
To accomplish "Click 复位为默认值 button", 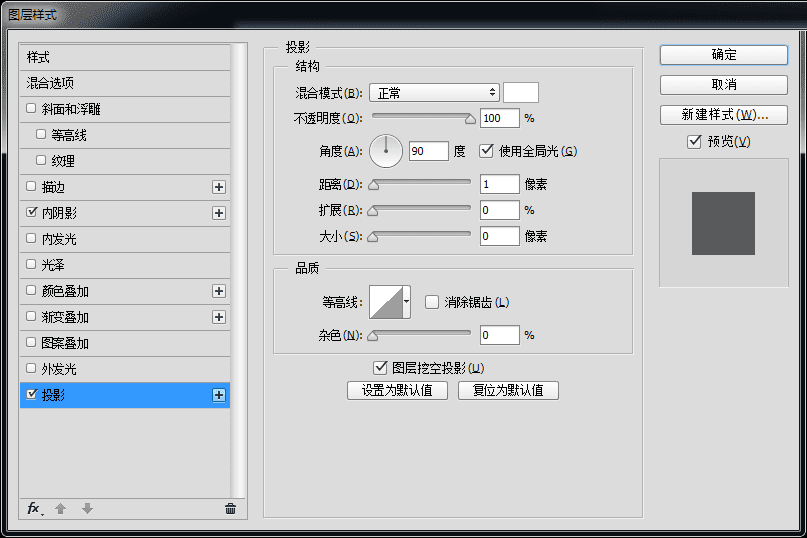I will click(x=508, y=390).
